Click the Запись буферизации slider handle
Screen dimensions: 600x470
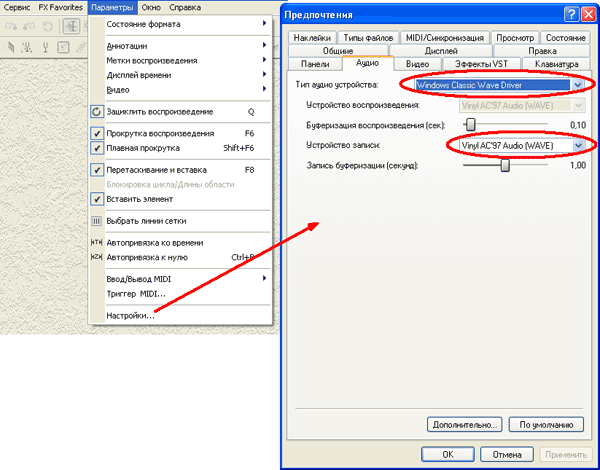(505, 166)
